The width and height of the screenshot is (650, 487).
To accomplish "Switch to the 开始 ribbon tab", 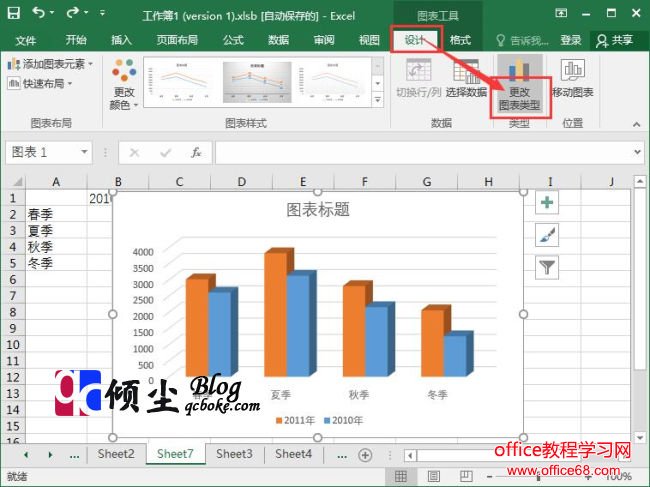I will click(76, 40).
